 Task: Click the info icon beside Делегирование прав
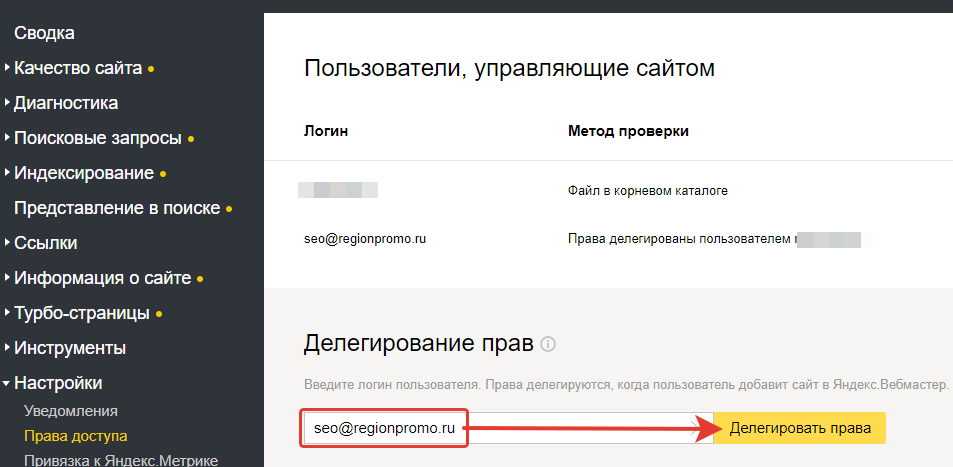[x=548, y=345]
